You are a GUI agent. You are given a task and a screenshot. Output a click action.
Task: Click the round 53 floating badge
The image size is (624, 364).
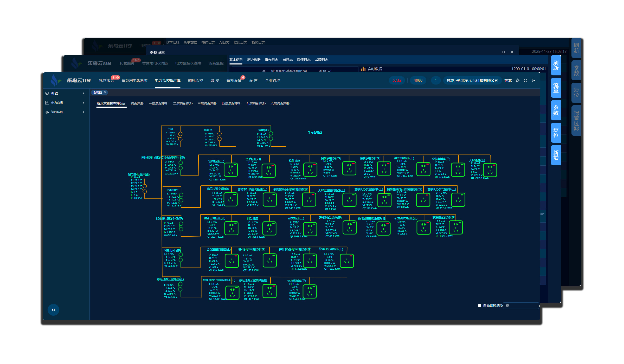53,310
